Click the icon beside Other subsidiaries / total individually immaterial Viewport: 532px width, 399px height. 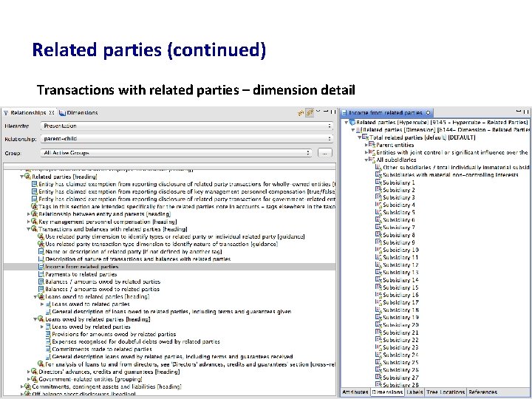click(x=378, y=167)
